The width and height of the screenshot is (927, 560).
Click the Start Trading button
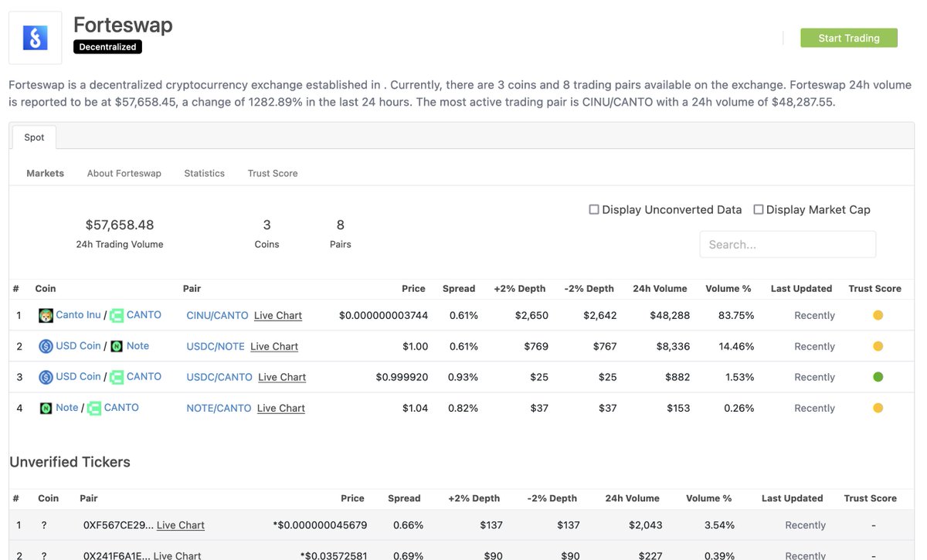point(849,38)
